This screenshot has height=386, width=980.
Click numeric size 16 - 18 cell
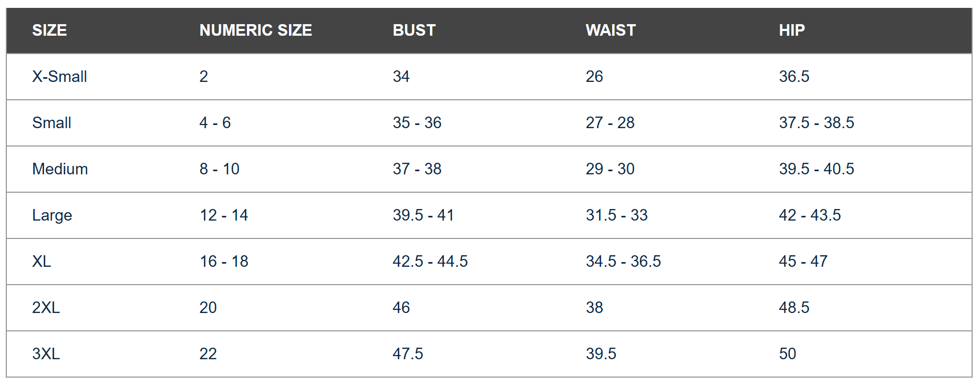224,262
